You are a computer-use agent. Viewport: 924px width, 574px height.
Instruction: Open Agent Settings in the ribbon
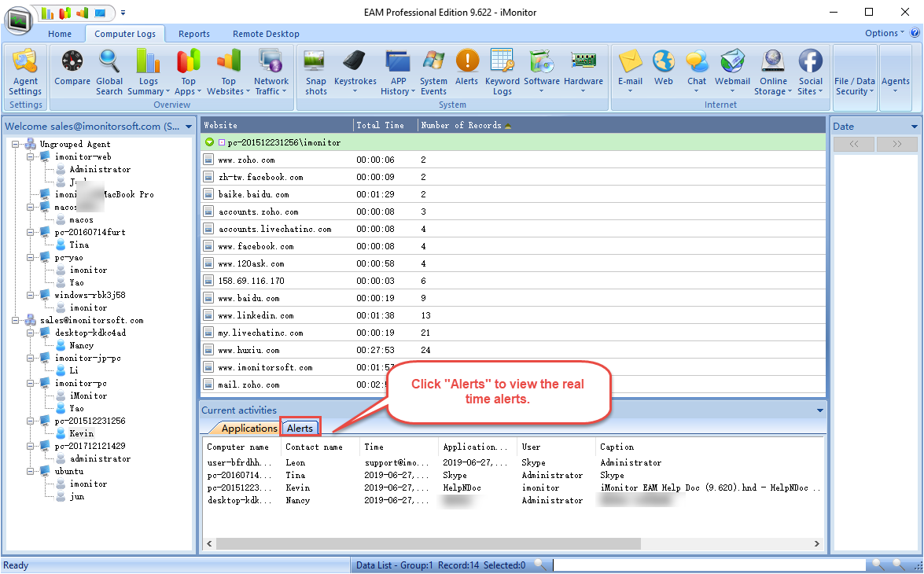(x=25, y=72)
